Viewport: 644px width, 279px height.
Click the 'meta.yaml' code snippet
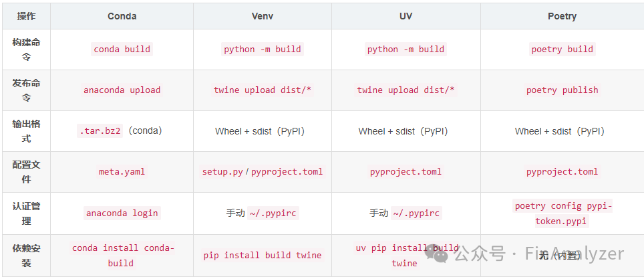[122, 171]
